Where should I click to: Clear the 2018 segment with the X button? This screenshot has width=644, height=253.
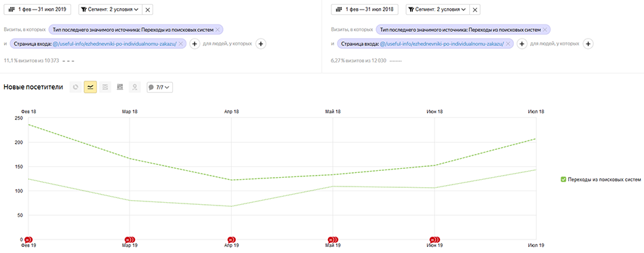pyautogui.click(x=475, y=9)
